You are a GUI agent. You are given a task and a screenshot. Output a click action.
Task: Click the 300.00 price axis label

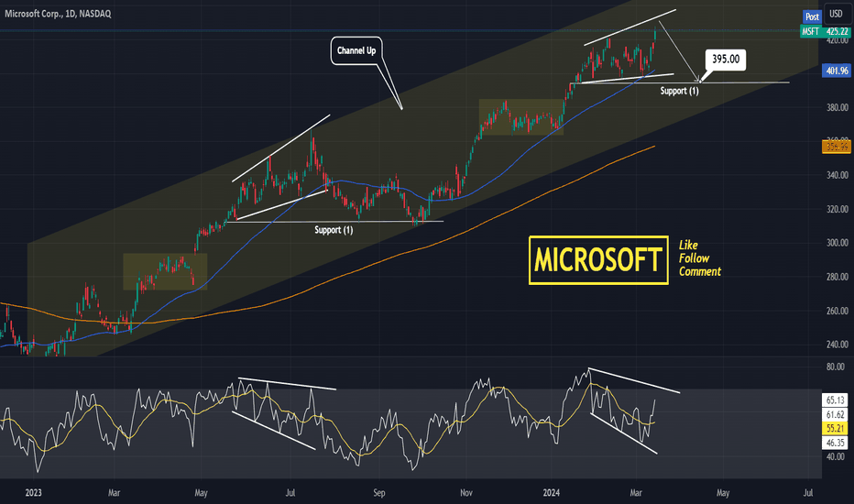point(838,243)
